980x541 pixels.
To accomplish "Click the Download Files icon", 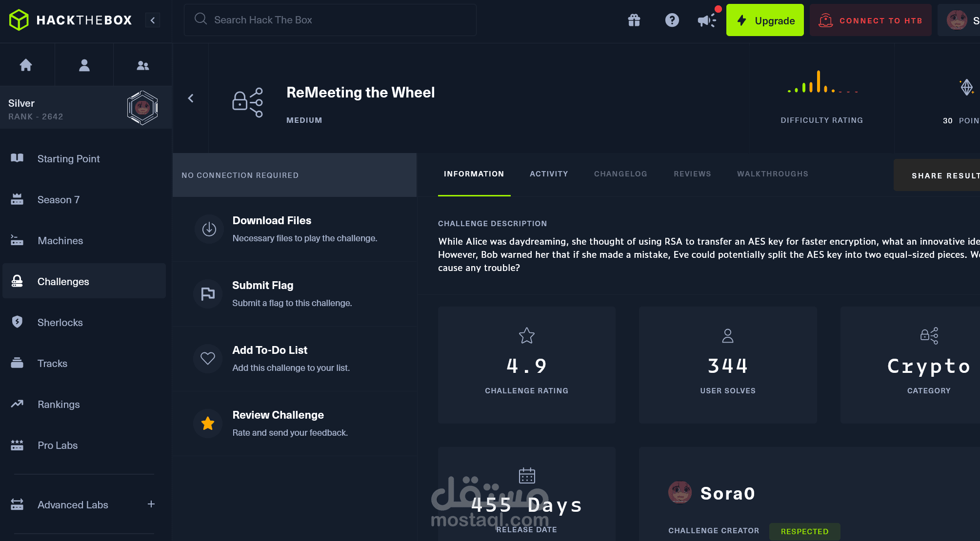I will pyautogui.click(x=209, y=229).
